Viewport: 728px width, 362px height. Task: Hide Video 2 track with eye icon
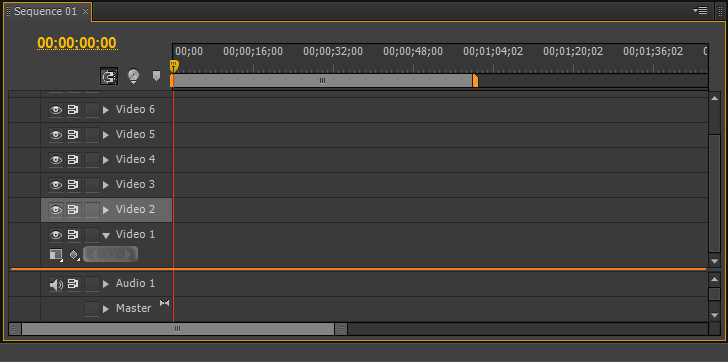56,210
